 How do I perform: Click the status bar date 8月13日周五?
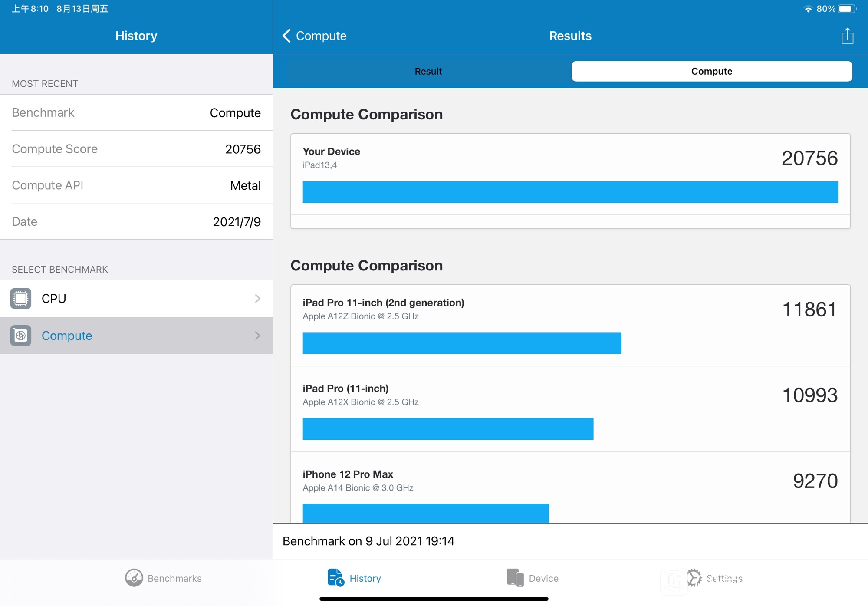click(x=82, y=9)
